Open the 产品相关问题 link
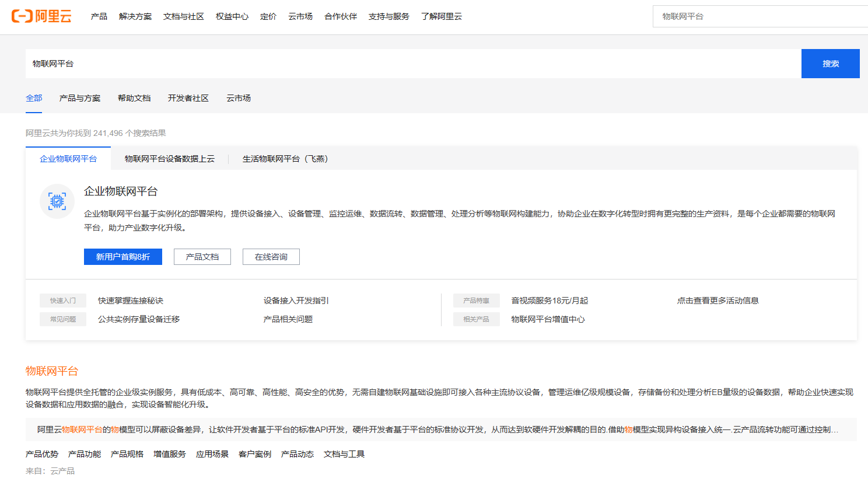Screen dimensions: 868x482 pyautogui.click(x=288, y=319)
